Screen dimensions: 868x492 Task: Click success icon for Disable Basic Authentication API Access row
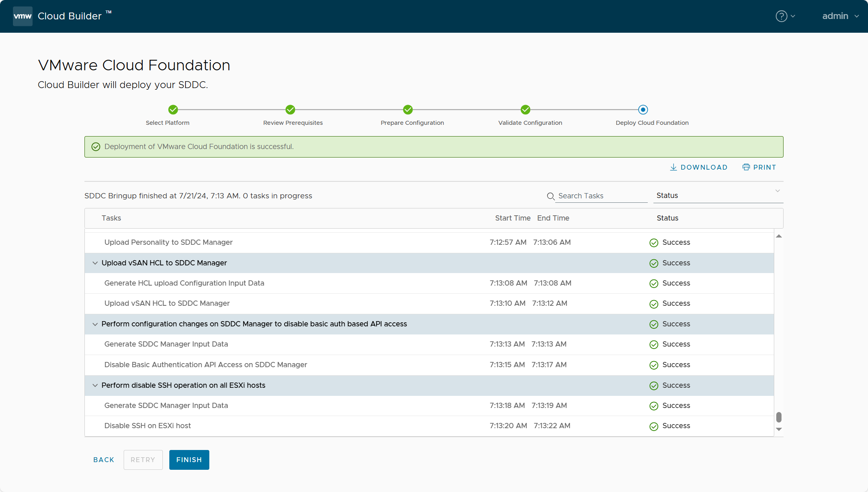654,365
